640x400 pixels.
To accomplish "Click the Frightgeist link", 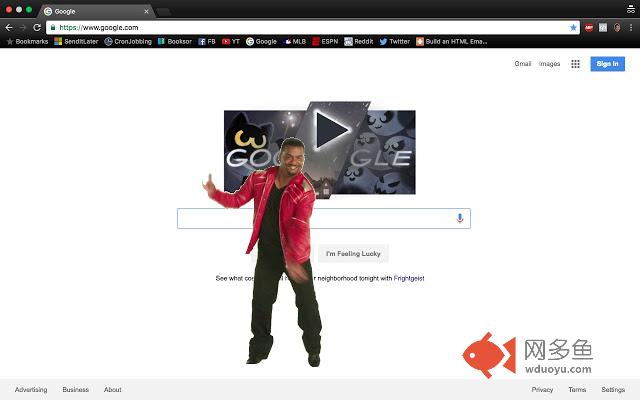I will click(409, 278).
